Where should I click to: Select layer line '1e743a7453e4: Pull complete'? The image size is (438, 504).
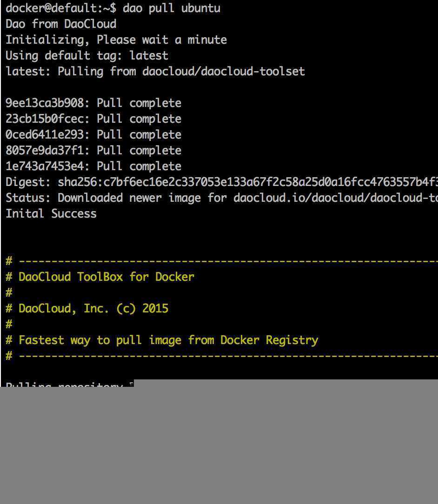93,166
